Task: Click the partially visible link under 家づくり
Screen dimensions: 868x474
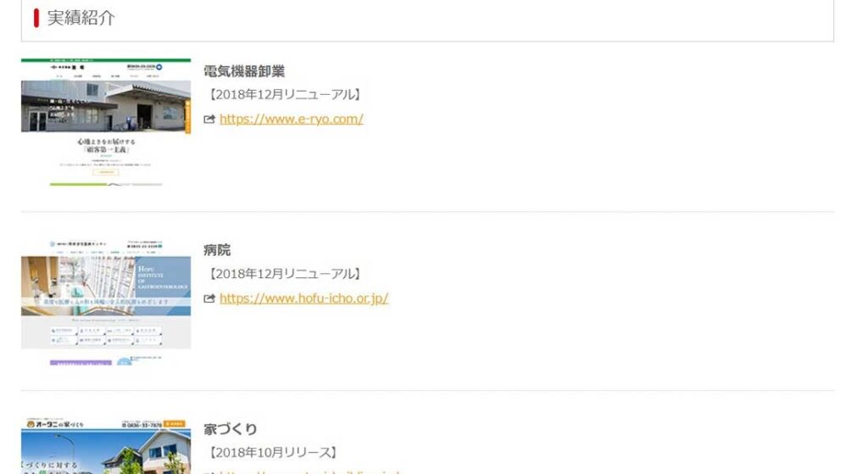Action: click(309, 471)
